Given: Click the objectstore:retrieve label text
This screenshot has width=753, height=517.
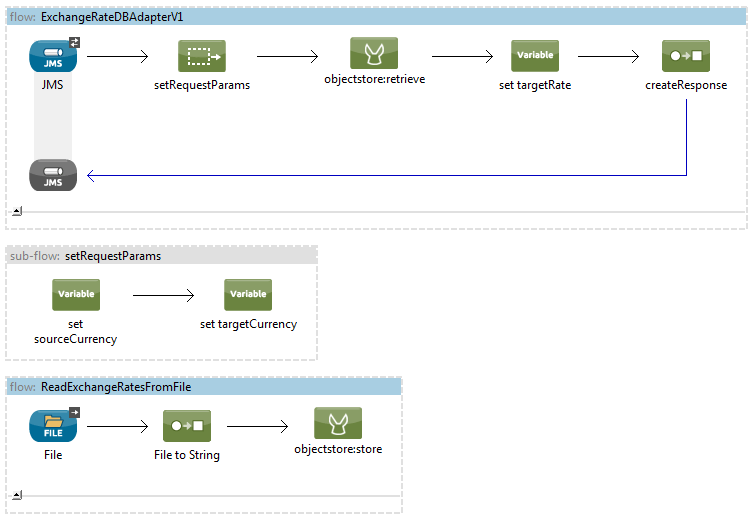Looking at the screenshot, I should tap(374, 79).
